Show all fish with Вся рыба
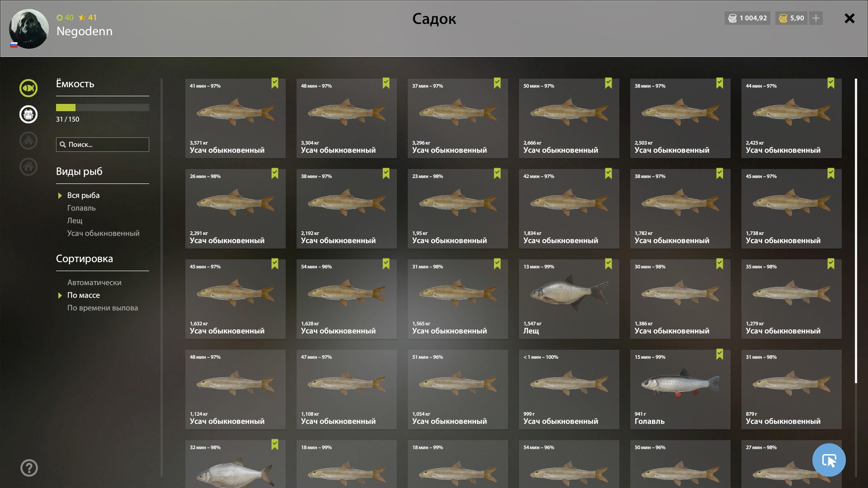The height and width of the screenshot is (488, 868). (84, 195)
